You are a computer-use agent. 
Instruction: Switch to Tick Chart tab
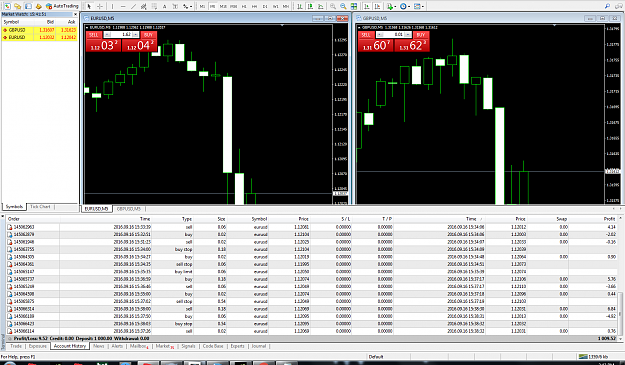(40, 207)
